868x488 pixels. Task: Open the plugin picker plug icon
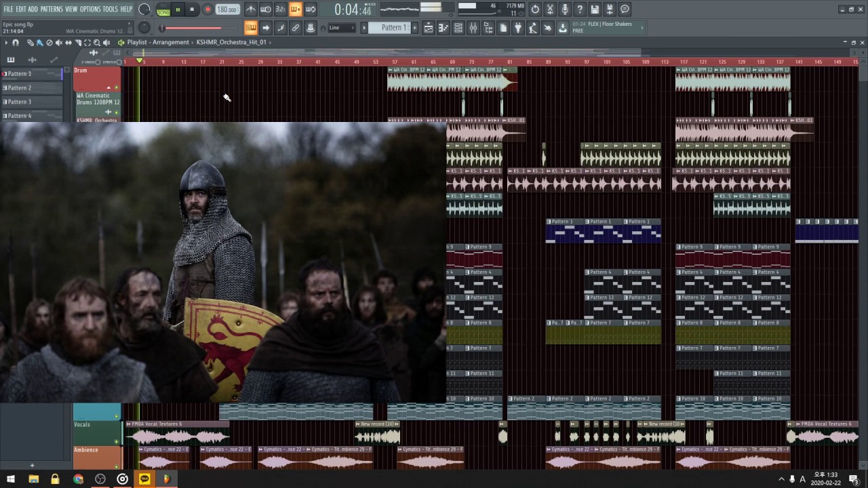(x=518, y=28)
